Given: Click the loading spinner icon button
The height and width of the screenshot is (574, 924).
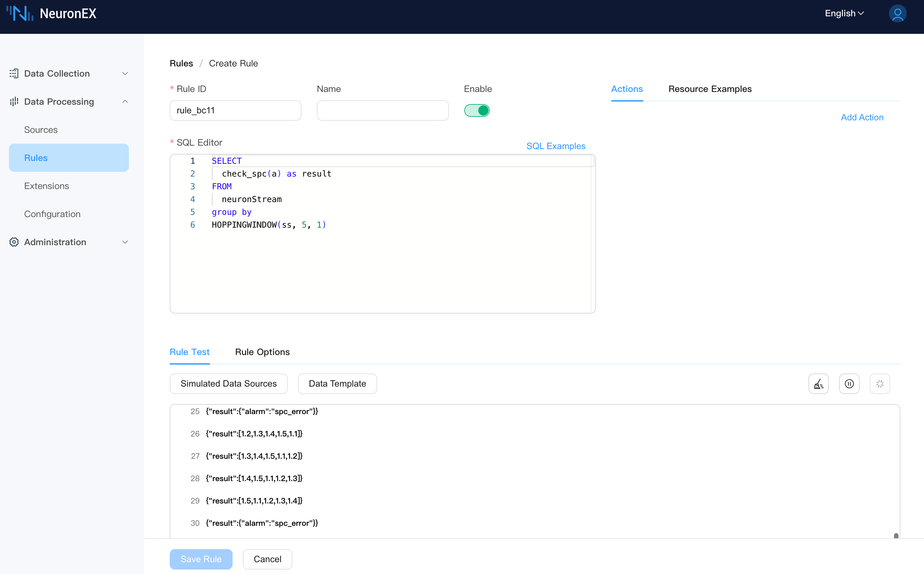Looking at the screenshot, I should [880, 384].
